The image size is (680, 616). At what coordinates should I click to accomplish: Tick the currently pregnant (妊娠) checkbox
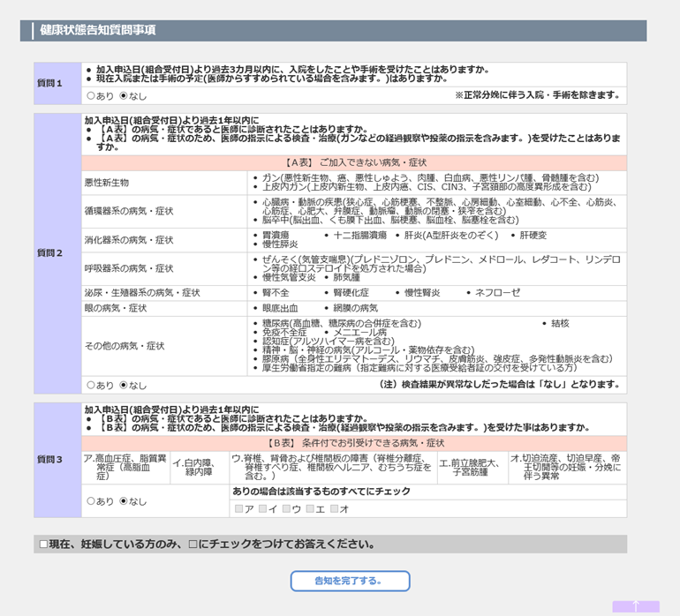coord(43,545)
